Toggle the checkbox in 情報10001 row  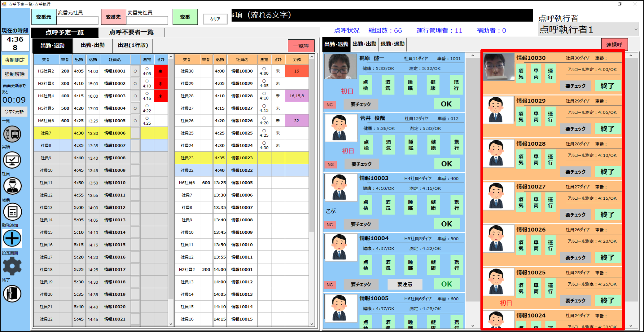point(135,71)
